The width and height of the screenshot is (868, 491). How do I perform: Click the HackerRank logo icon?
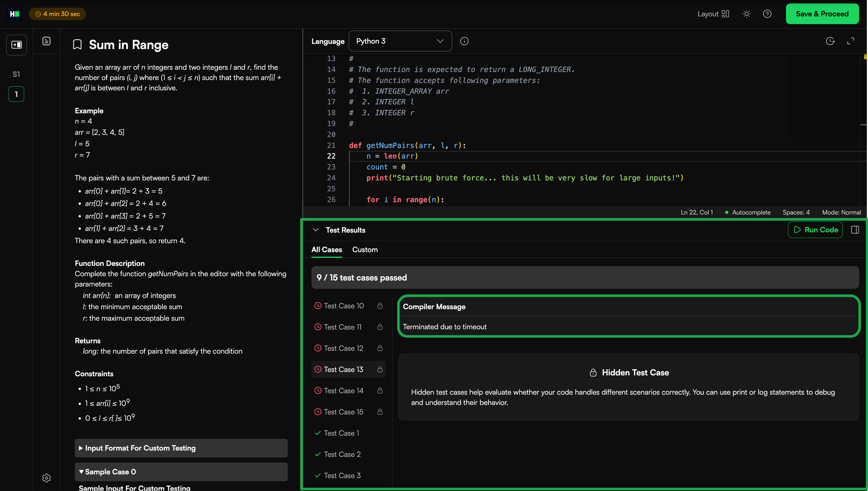pos(15,14)
